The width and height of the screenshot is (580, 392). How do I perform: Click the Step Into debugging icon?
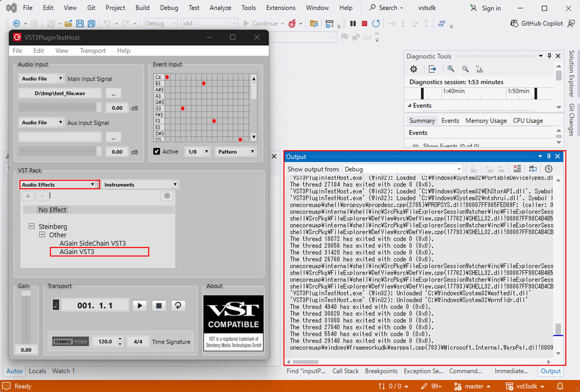[403, 23]
